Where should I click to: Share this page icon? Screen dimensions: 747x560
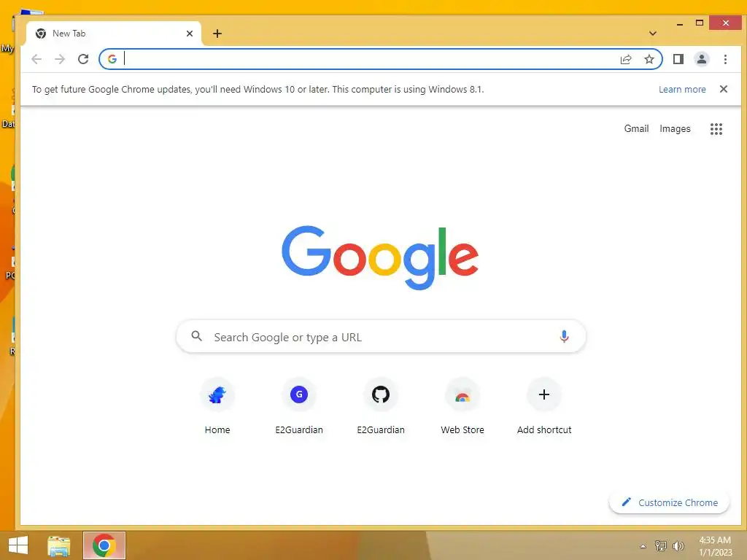(x=625, y=59)
